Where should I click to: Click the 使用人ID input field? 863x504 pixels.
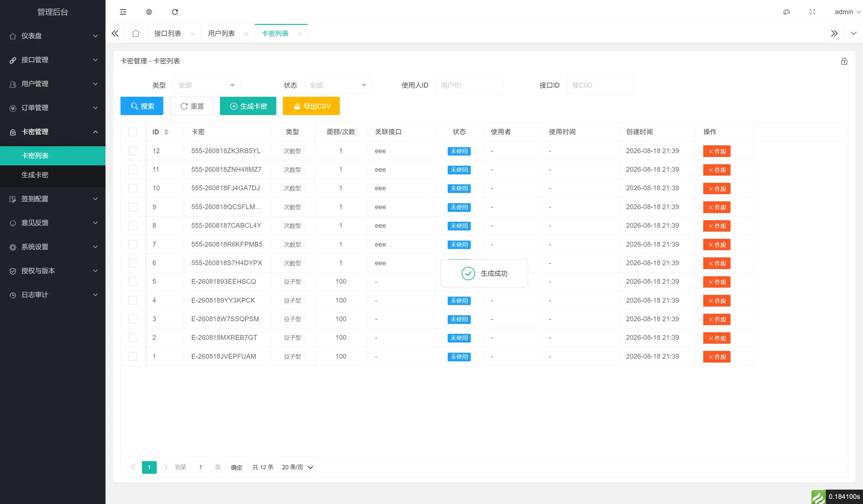(469, 85)
